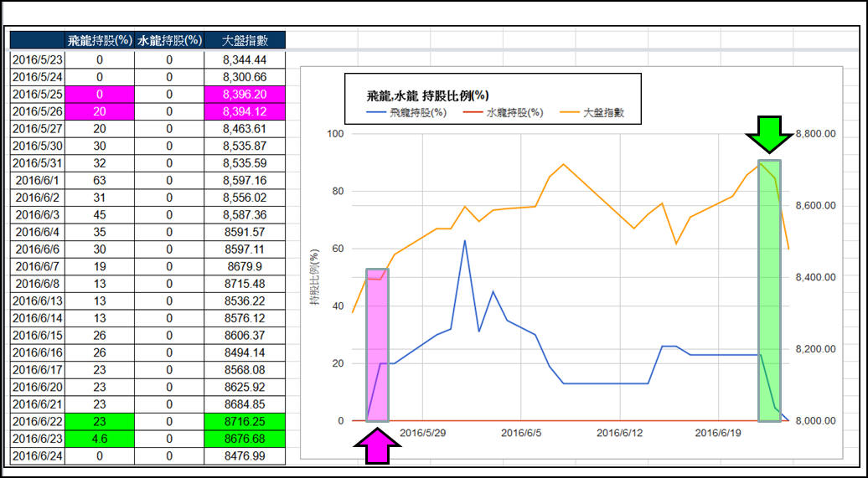Click the 8,800.00 right axis label

tap(816, 134)
